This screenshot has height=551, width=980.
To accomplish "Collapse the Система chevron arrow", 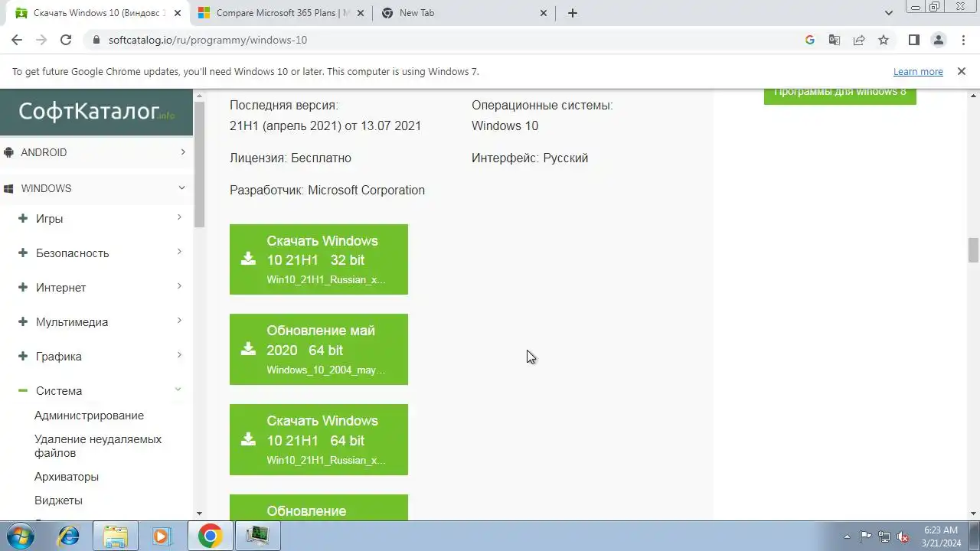I will [x=178, y=390].
